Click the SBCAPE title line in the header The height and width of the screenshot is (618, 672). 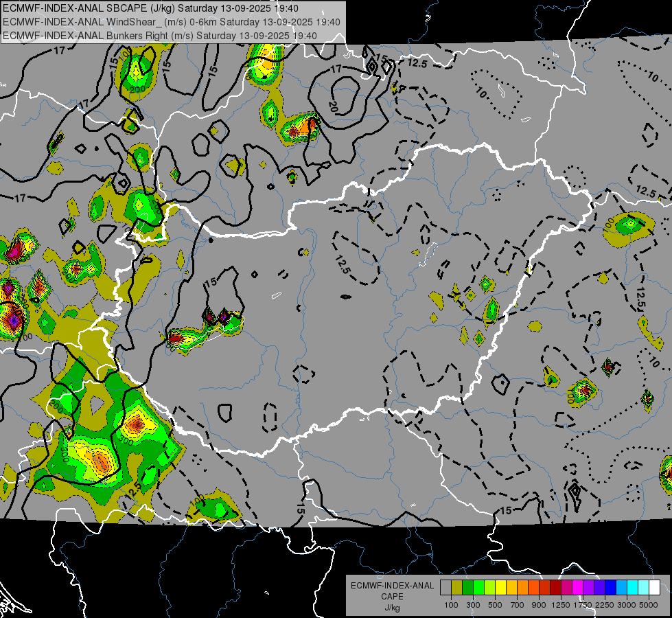[x=150, y=8]
